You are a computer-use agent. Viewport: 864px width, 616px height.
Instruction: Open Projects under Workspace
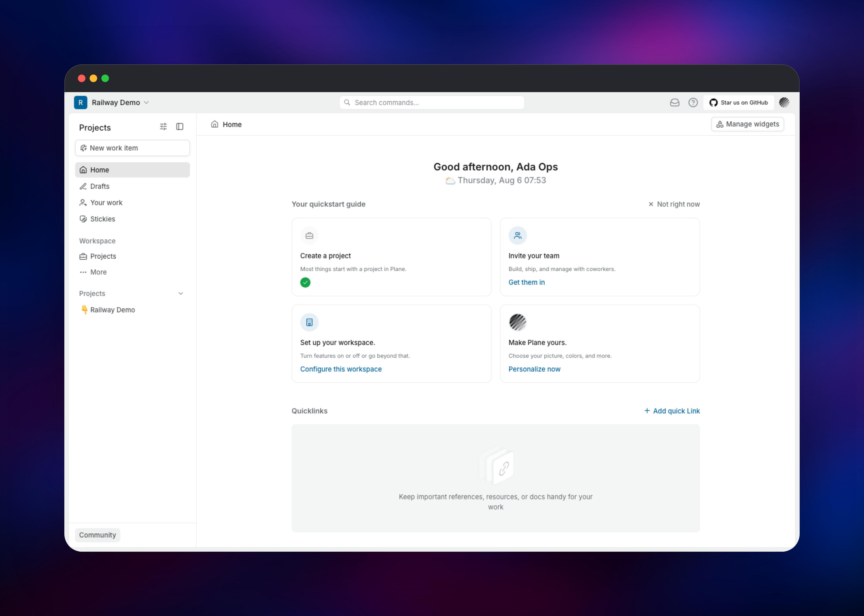(132, 256)
